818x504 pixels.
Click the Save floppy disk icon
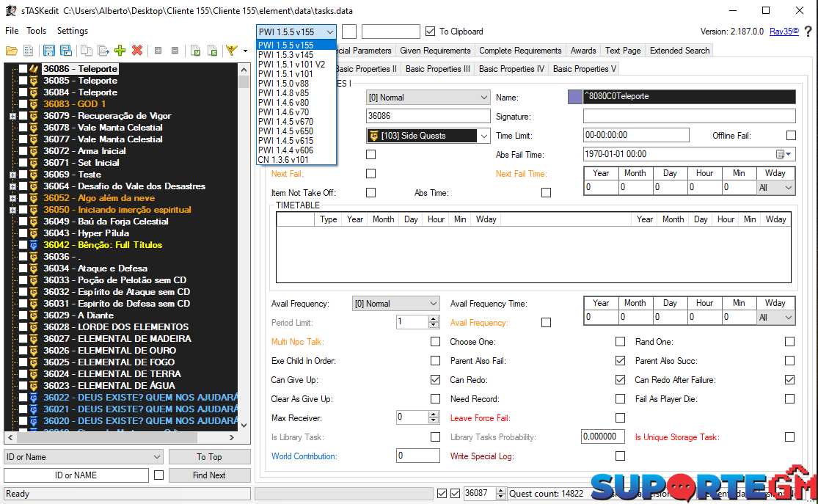click(49, 51)
